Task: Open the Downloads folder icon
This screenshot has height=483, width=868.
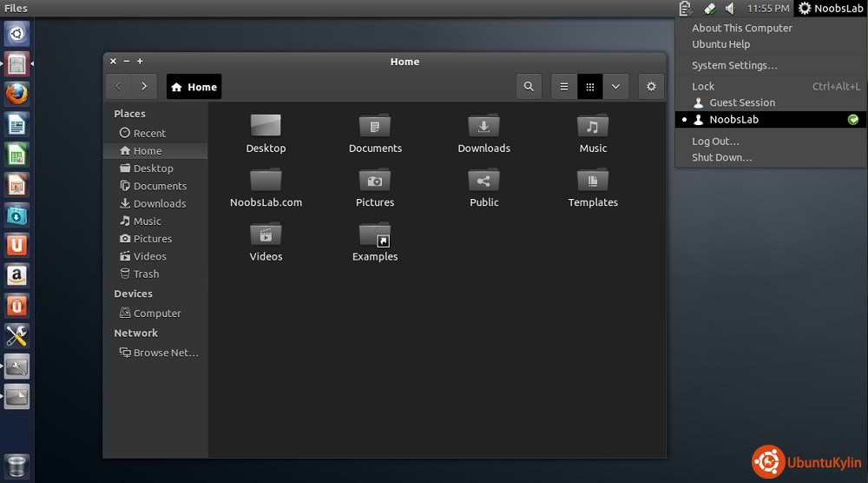Action: coord(483,127)
